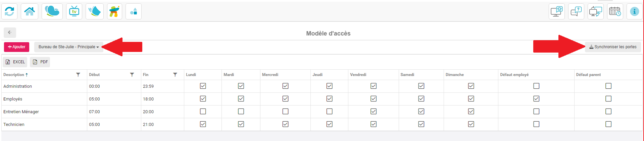This screenshot has width=644, height=141.
Task: Enable Défaut parent for Administration row
Action: coord(608,86)
